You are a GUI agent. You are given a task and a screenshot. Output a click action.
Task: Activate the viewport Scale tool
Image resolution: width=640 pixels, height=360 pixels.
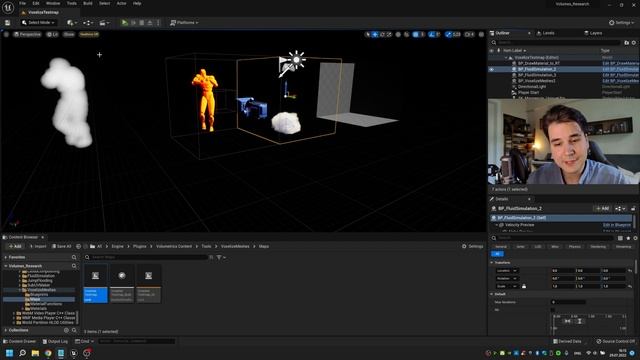pos(389,35)
